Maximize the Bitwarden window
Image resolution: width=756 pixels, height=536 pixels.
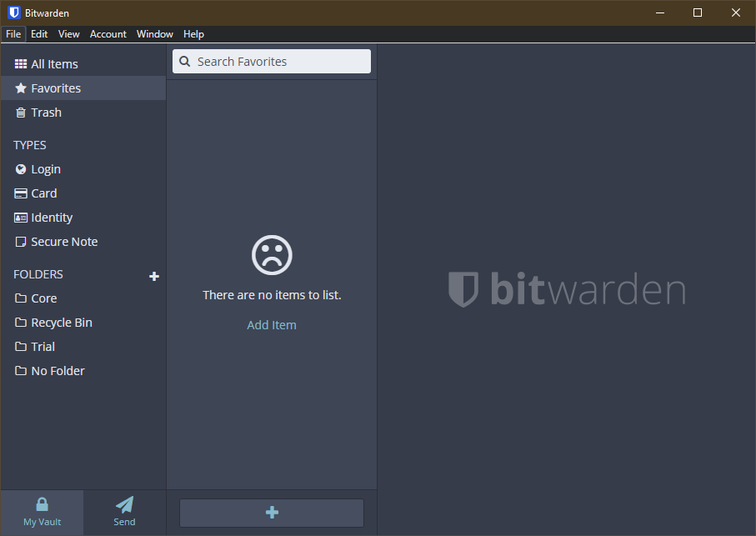click(x=698, y=13)
